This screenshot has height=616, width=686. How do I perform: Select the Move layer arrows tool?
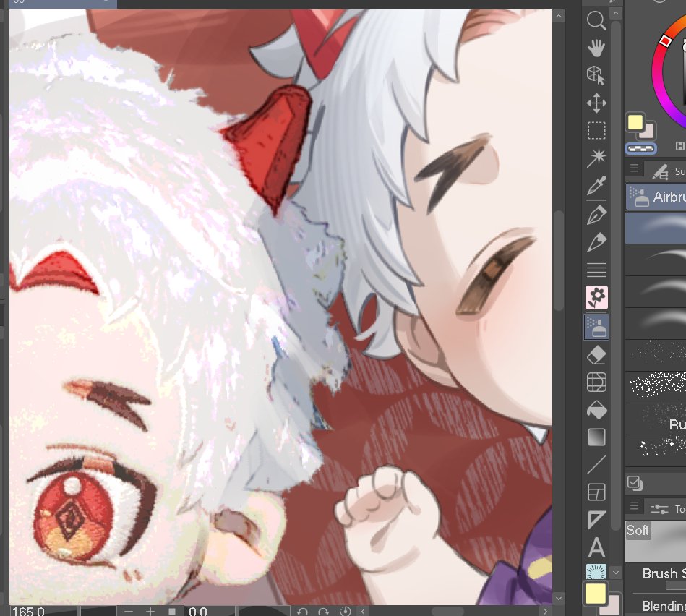point(596,103)
